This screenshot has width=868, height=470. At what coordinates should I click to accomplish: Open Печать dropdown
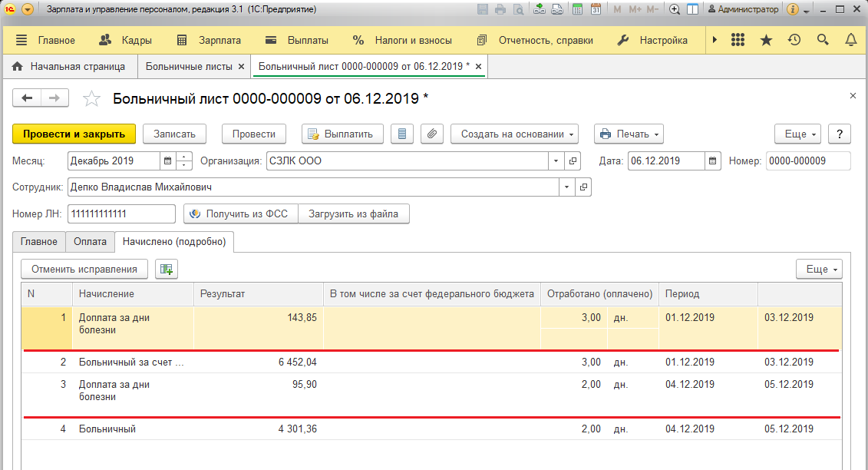click(629, 134)
